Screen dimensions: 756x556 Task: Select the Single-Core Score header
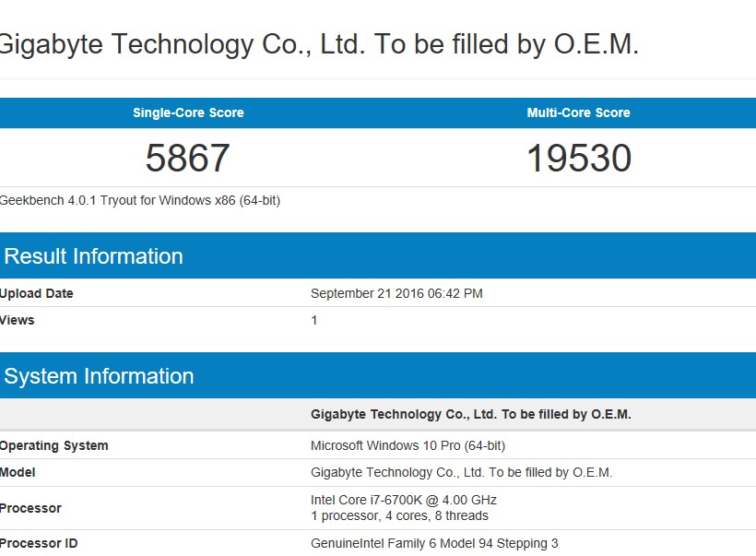[188, 112]
